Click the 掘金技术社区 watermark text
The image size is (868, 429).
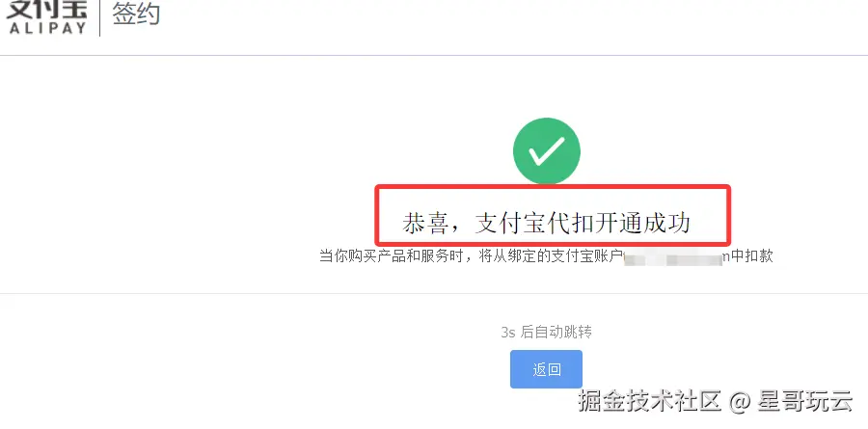[x=649, y=401]
